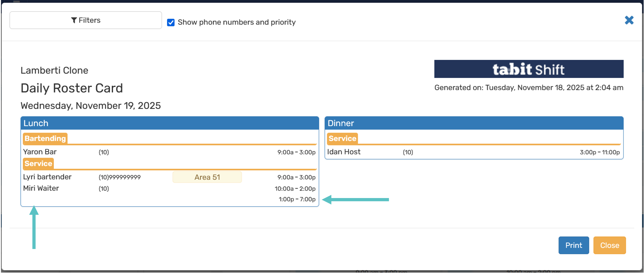Viewport: 644px width, 273px height.
Task: Click the Service tag under Dinner
Action: 342,138
